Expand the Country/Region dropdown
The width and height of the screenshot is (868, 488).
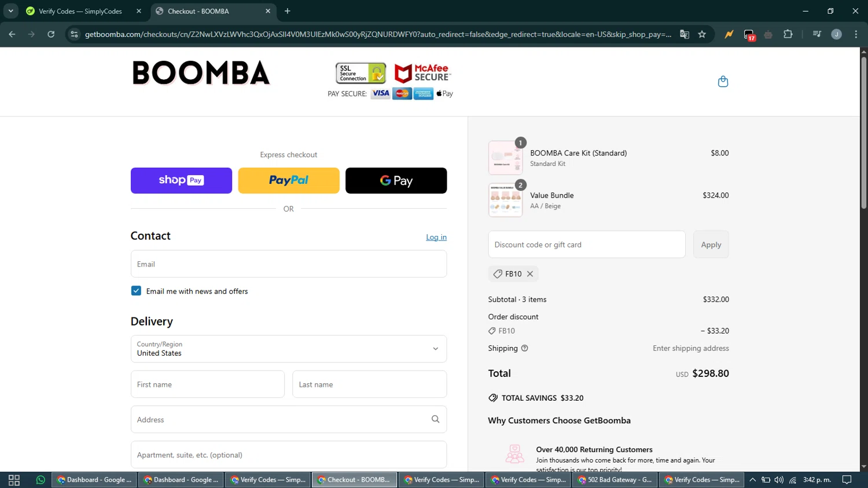click(289, 349)
